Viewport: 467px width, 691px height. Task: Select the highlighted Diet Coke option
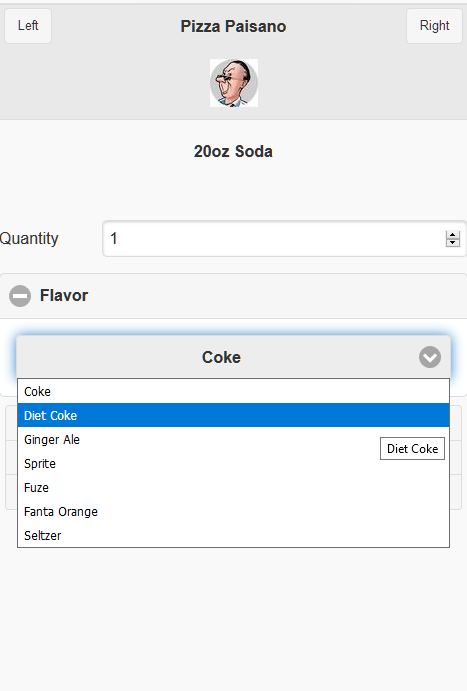[x=234, y=415]
